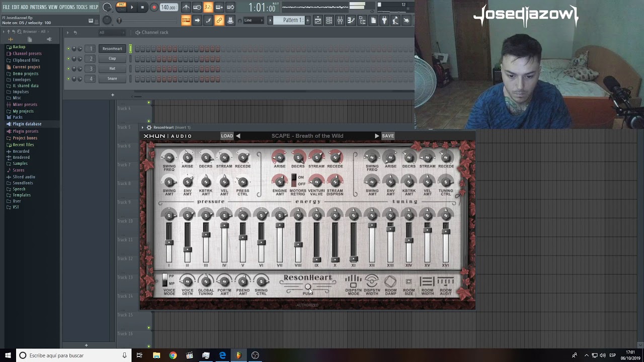This screenshot has height=362, width=644.
Task: Select the ResonHeart channel button
Action: 112,49
